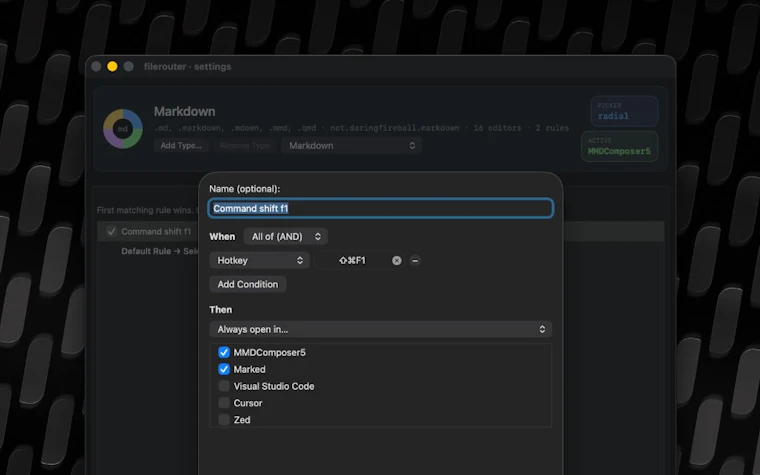The image size is (760, 475).
Task: Click the ACTIVE MMDComposer5 badge
Action: pyautogui.click(x=619, y=146)
